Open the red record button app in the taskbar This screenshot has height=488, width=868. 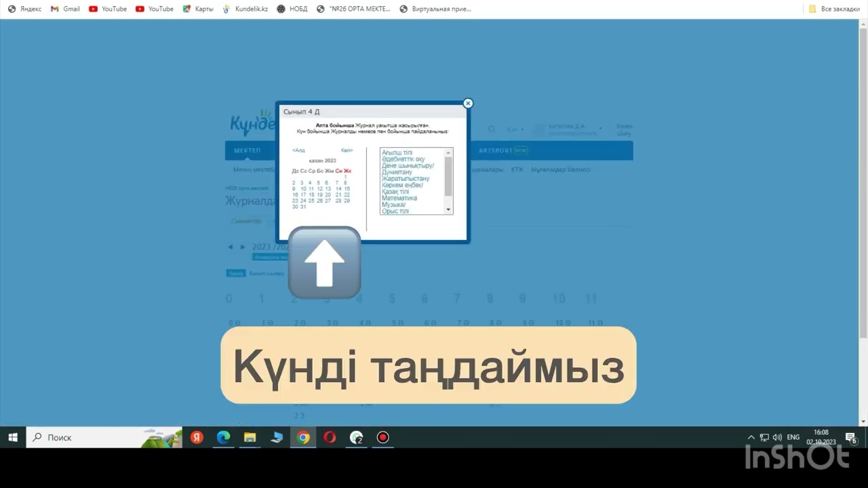[383, 437]
